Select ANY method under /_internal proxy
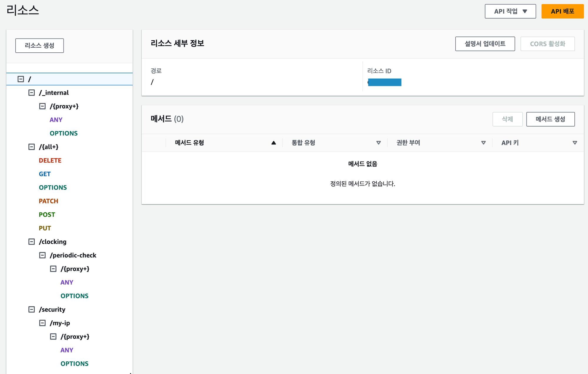This screenshot has height=374, width=588. pos(56,120)
